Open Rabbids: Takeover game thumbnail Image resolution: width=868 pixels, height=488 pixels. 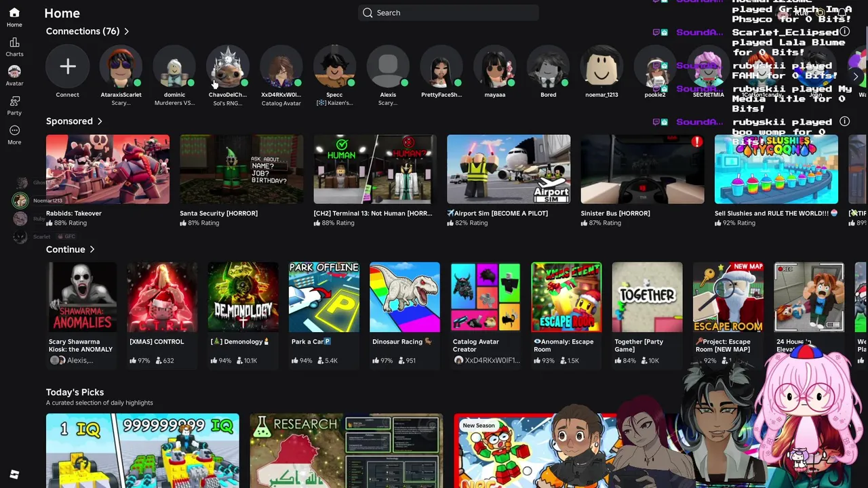pos(108,169)
